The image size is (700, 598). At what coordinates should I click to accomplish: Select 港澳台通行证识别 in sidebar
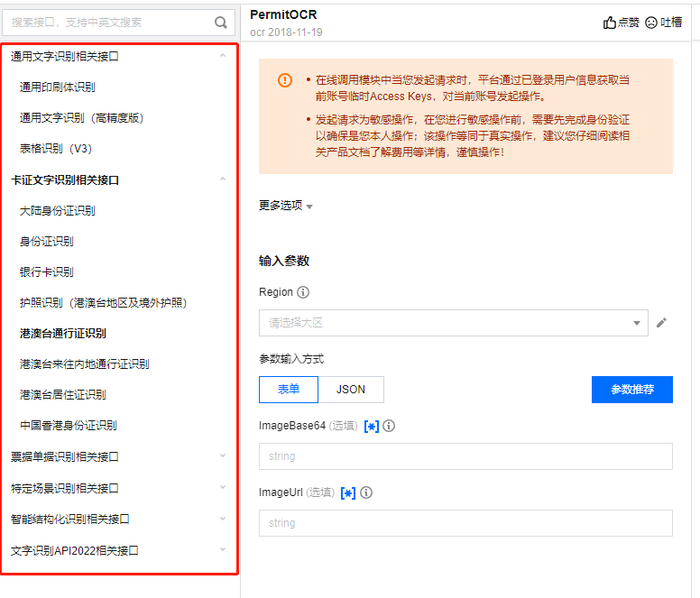click(63, 334)
